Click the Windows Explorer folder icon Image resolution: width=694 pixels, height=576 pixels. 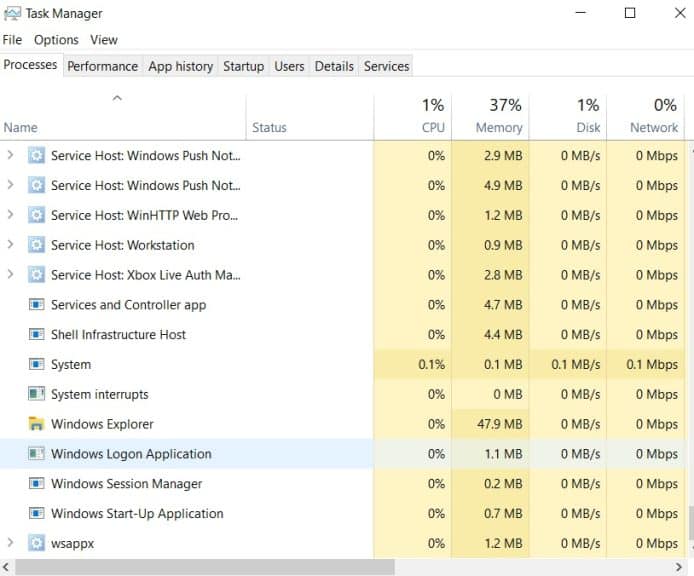coord(36,424)
